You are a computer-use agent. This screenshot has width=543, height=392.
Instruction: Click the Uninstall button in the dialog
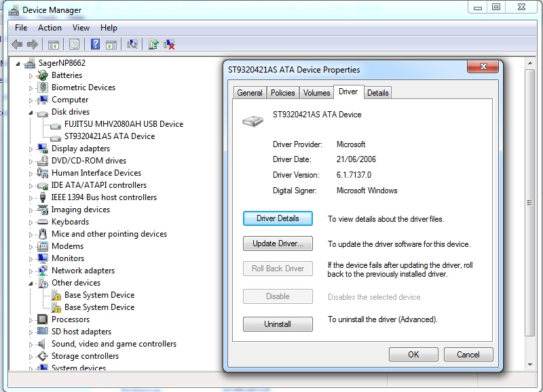[x=278, y=324]
